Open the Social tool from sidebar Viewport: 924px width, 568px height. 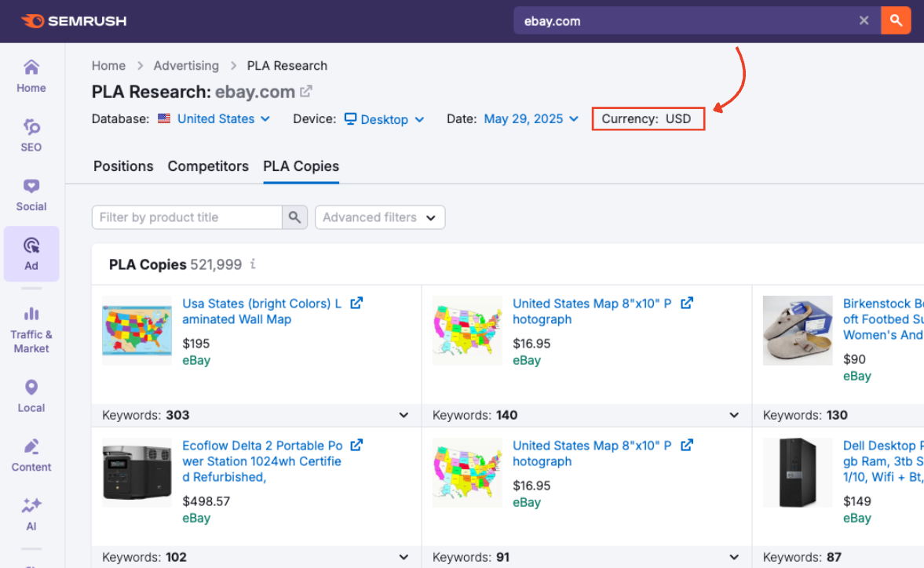coord(31,194)
